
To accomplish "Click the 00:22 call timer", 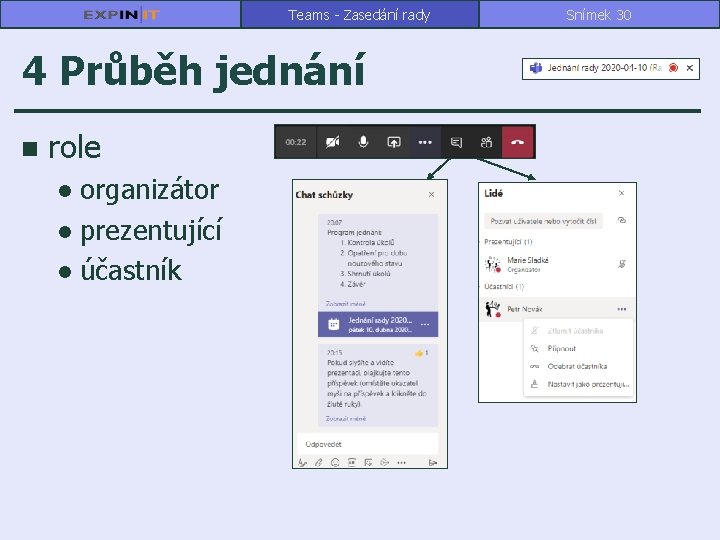I will [x=296, y=142].
